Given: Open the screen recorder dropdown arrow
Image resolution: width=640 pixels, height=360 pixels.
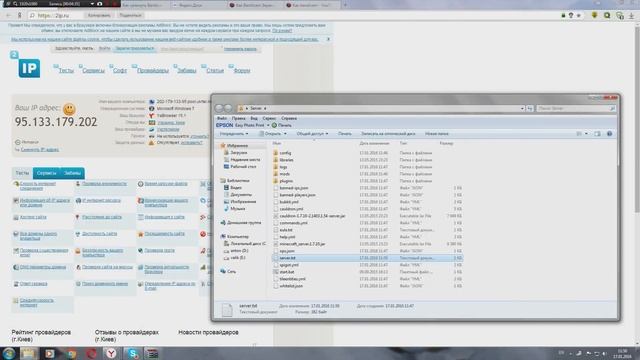Looking at the screenshot, I should tap(92, 4).
